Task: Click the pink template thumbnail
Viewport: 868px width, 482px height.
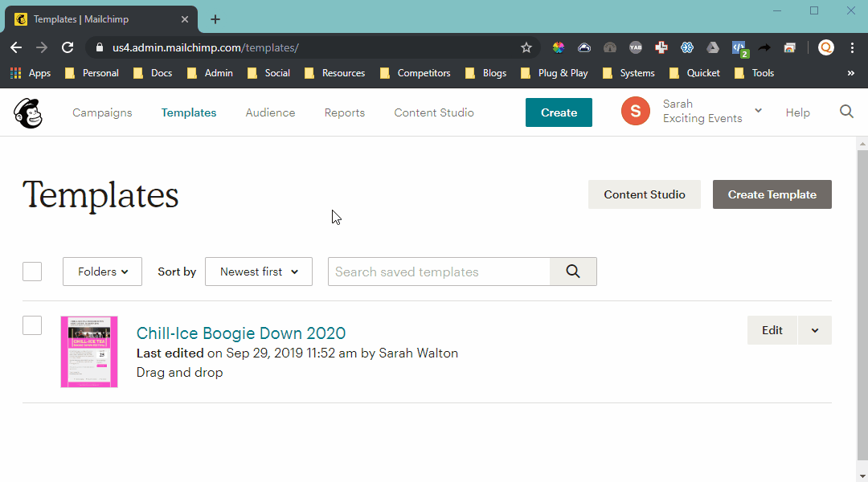Action: coord(89,352)
